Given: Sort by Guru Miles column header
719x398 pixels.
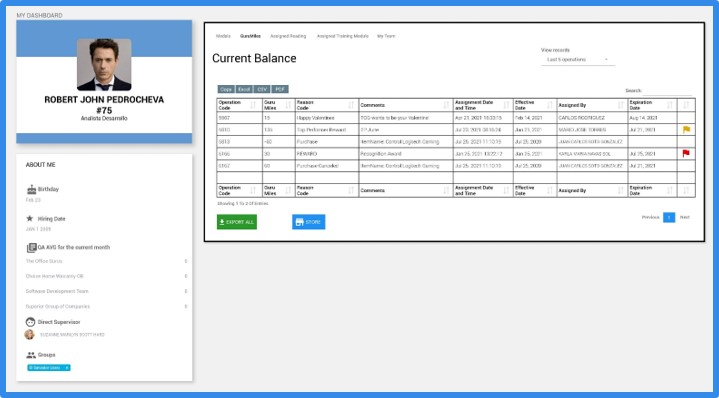Looking at the screenshot, I should point(278,105).
